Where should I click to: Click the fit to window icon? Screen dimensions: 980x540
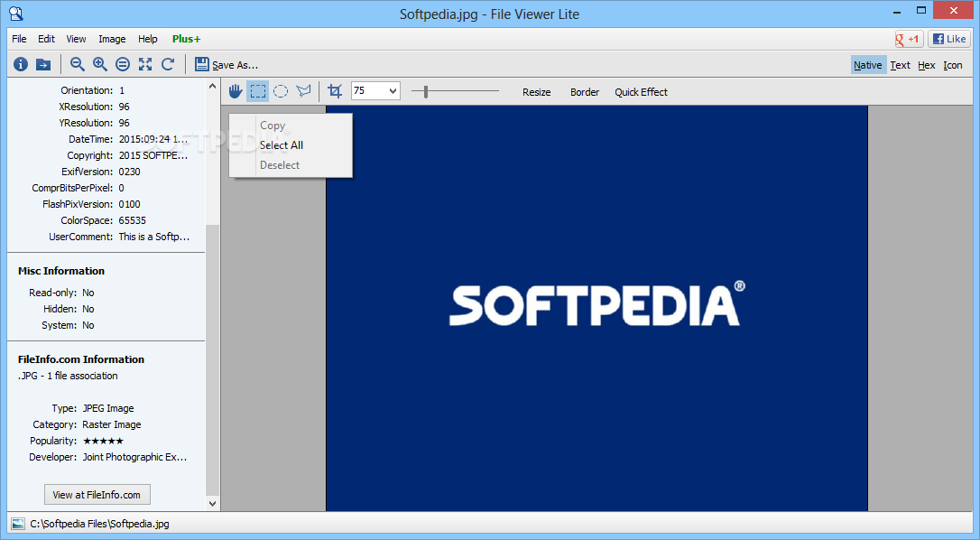pyautogui.click(x=145, y=64)
